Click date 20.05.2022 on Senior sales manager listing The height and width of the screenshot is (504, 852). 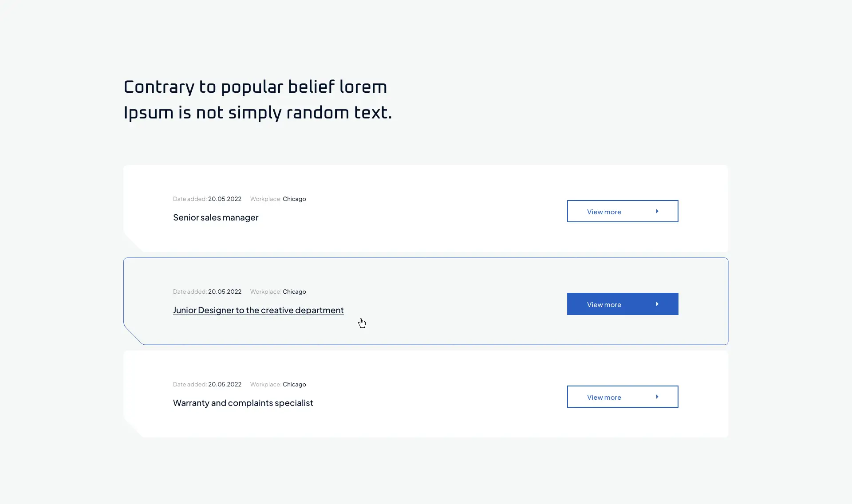click(225, 199)
